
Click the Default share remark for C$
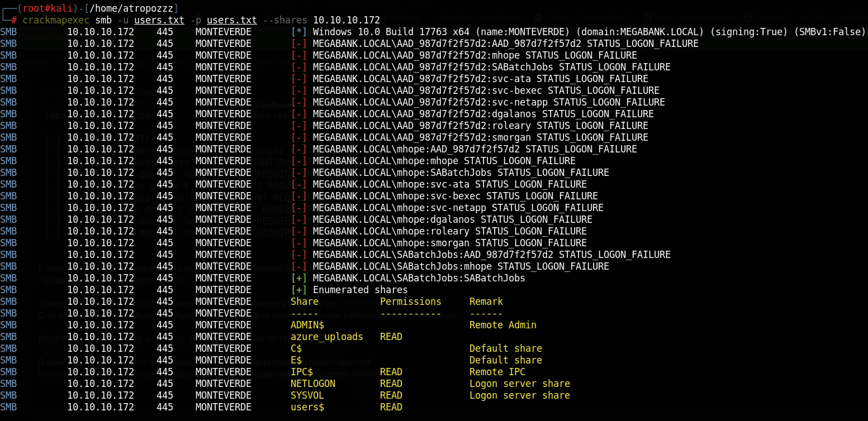[506, 348]
